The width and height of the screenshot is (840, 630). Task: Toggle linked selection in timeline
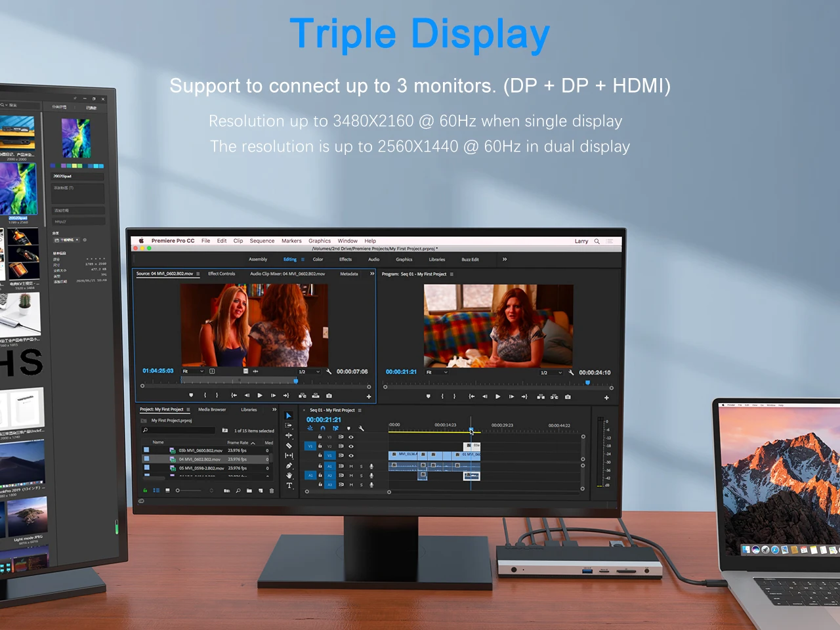coord(335,428)
